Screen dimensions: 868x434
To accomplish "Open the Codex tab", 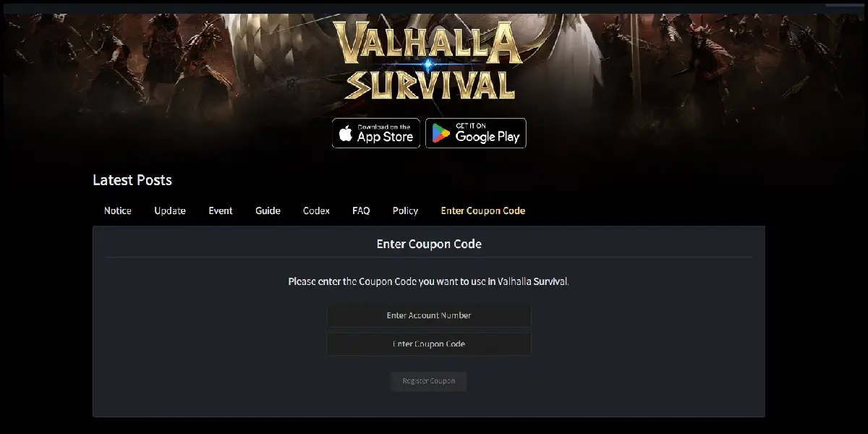I will (316, 210).
